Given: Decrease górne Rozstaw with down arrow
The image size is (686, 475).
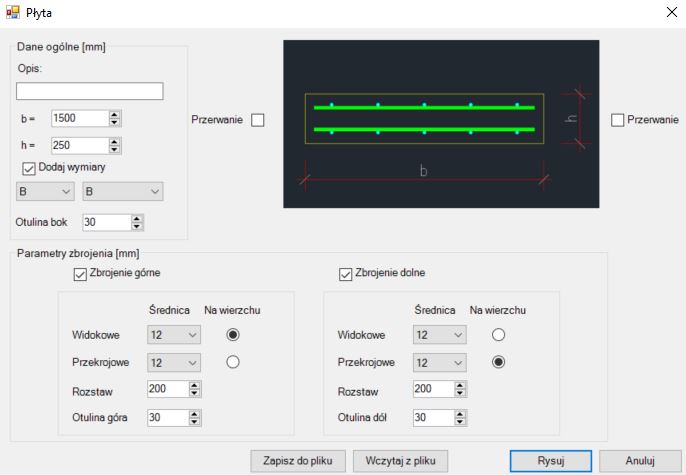Looking at the screenshot, I should click(x=195, y=393).
